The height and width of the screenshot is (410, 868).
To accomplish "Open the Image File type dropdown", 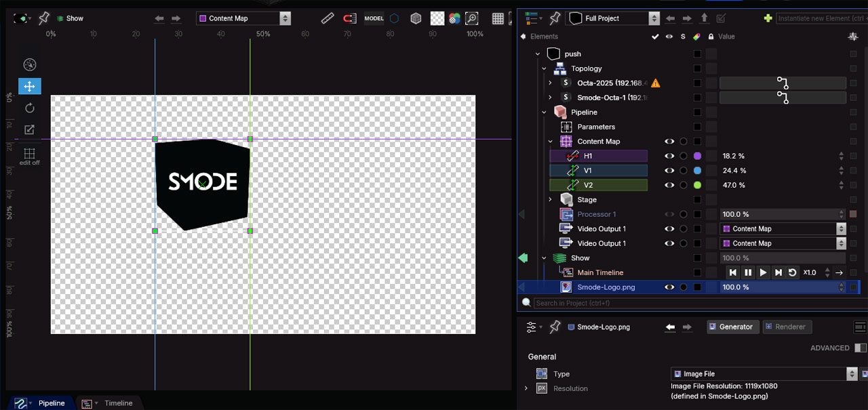I will pyautogui.click(x=764, y=373).
